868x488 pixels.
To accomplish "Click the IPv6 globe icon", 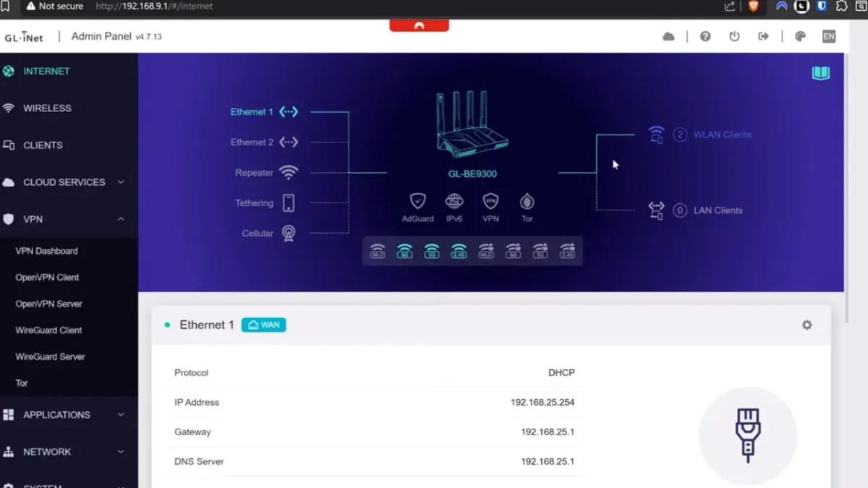I will [x=454, y=202].
